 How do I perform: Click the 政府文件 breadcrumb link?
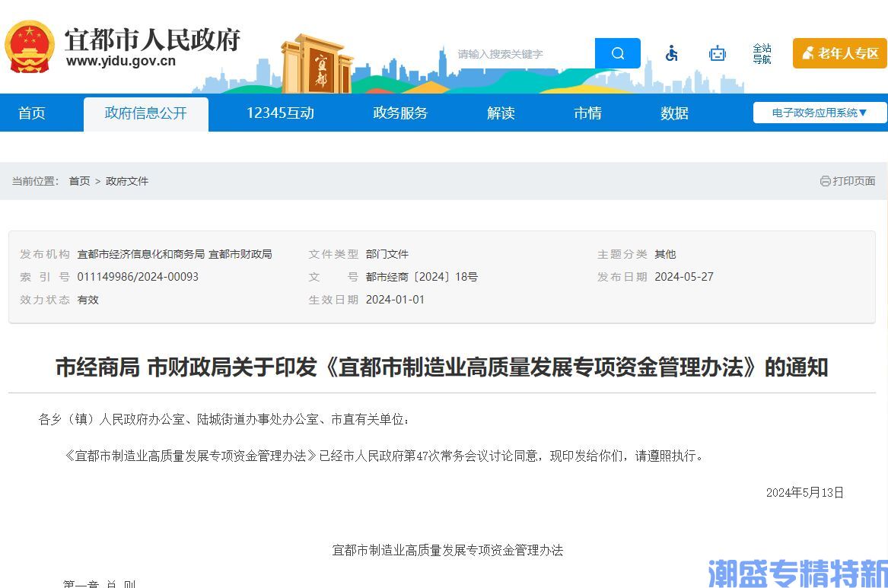coord(127,181)
